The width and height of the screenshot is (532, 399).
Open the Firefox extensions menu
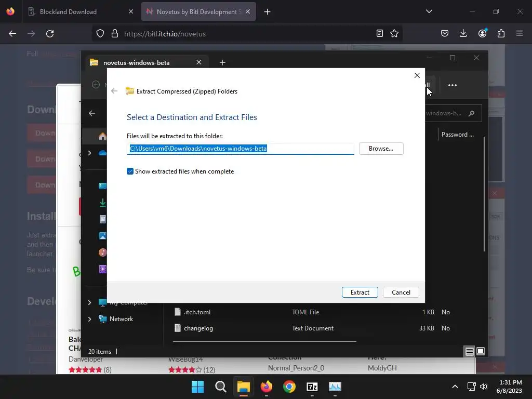pos(501,33)
